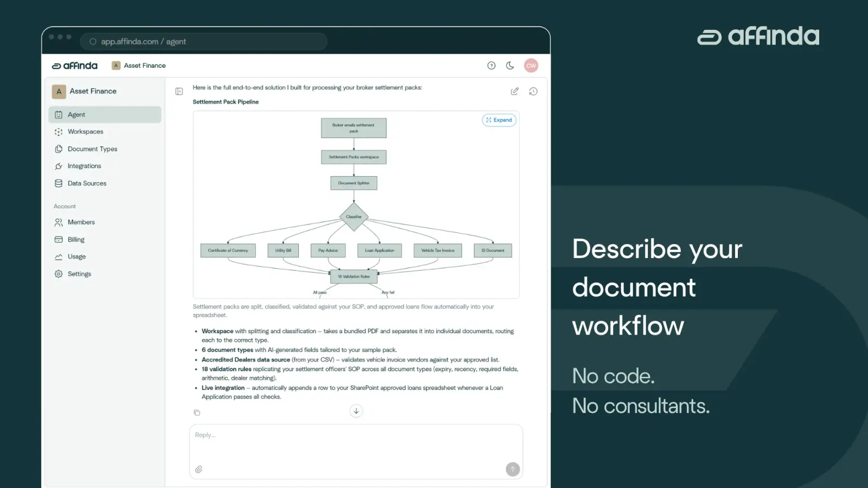Image resolution: width=868 pixels, height=488 pixels.
Task: Copy the agent response icon
Action: click(x=197, y=413)
